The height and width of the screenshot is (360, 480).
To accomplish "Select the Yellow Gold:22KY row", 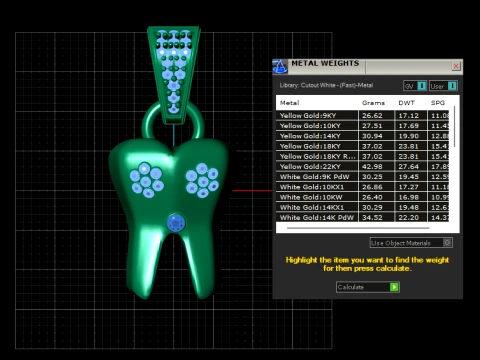I will click(362, 166).
